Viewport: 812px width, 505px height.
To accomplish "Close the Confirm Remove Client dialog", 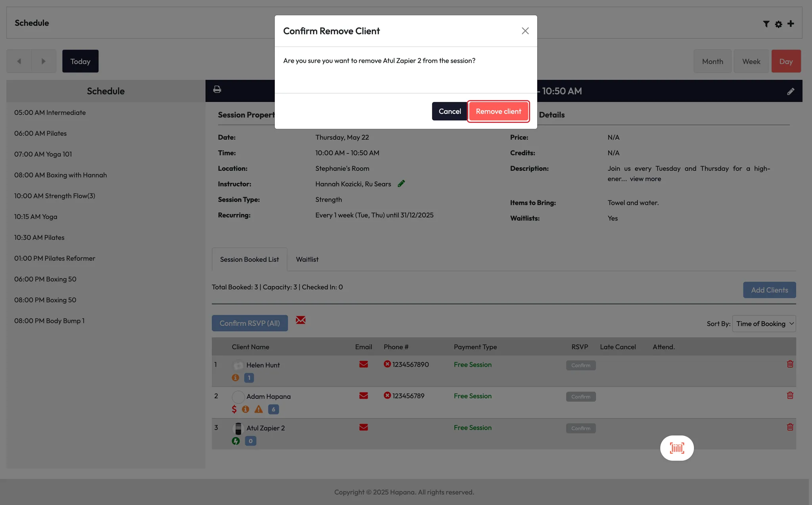I will [x=525, y=31].
